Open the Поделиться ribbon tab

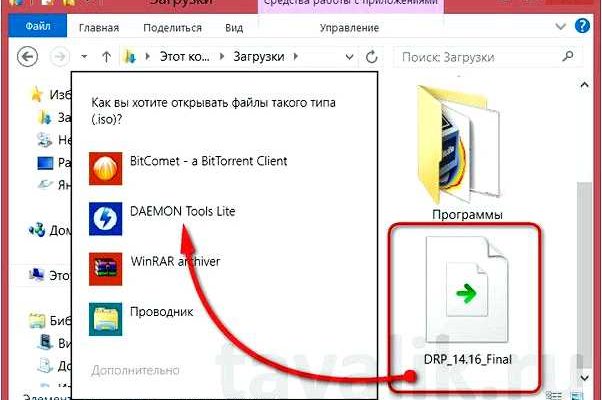coord(172,28)
